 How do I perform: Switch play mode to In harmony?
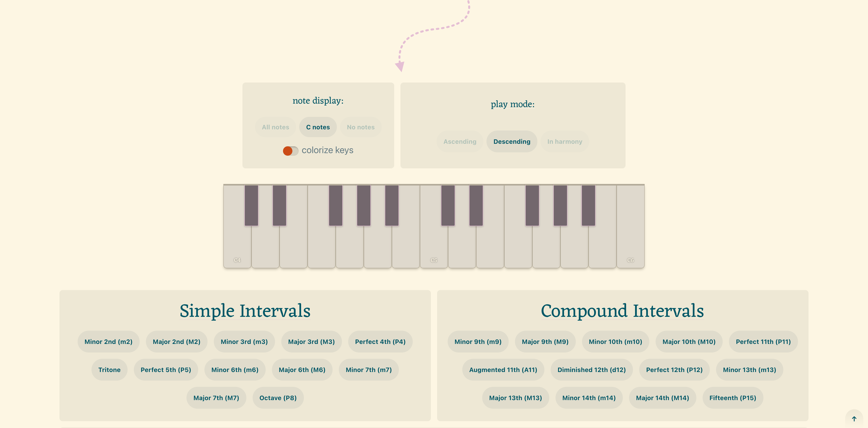tap(564, 142)
